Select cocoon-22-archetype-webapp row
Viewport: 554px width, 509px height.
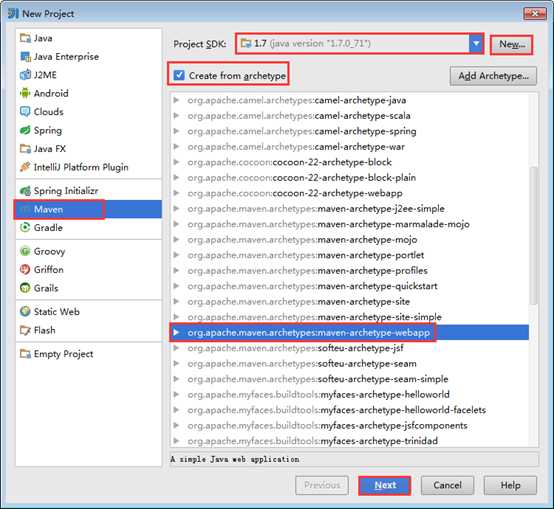350,193
